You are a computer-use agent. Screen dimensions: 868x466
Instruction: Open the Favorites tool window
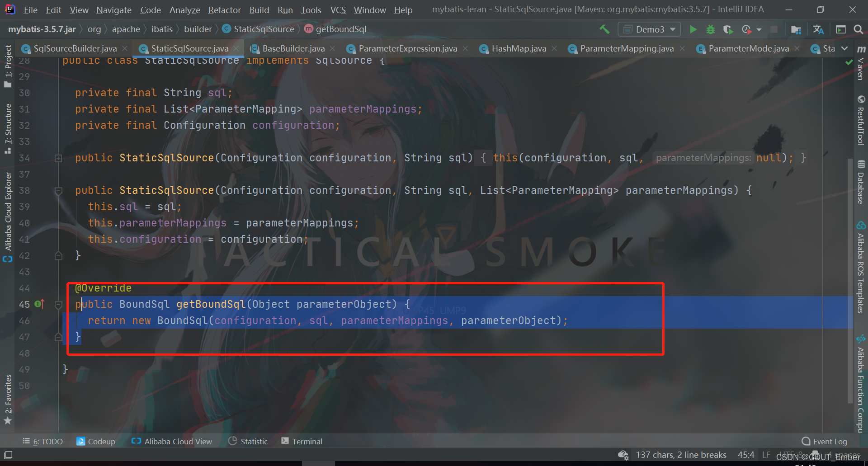pyautogui.click(x=8, y=399)
